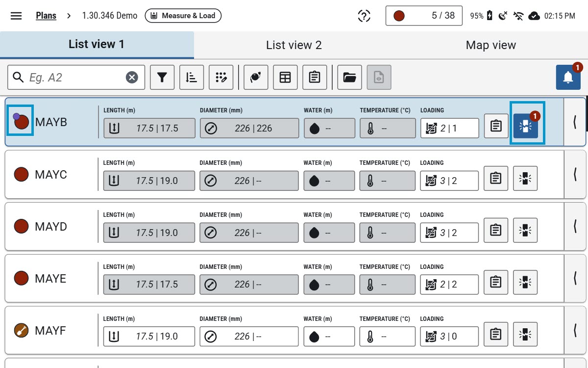Open the filter funnel tool

(162, 78)
